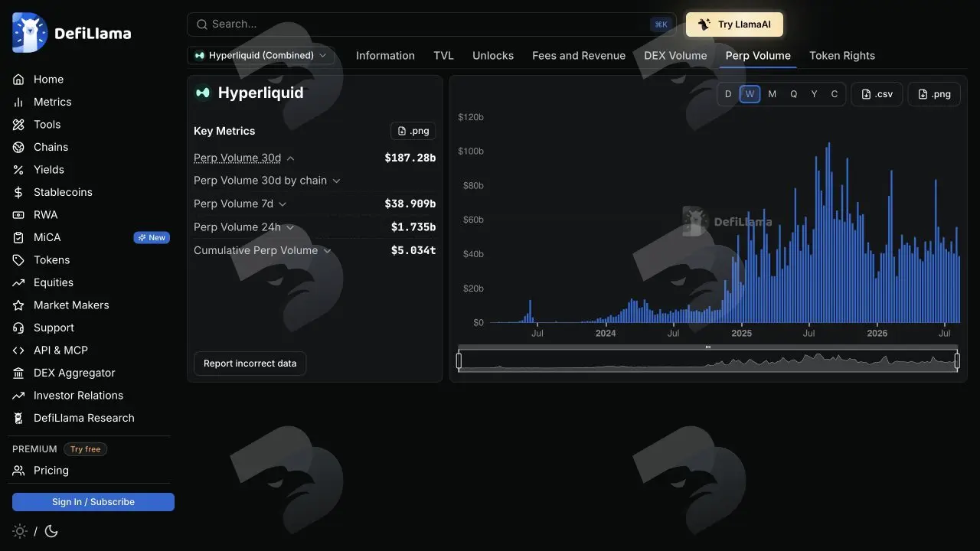Screen dimensions: 980x551
Task: Click the tallest bar in the volume chart
Action: (x=829, y=233)
